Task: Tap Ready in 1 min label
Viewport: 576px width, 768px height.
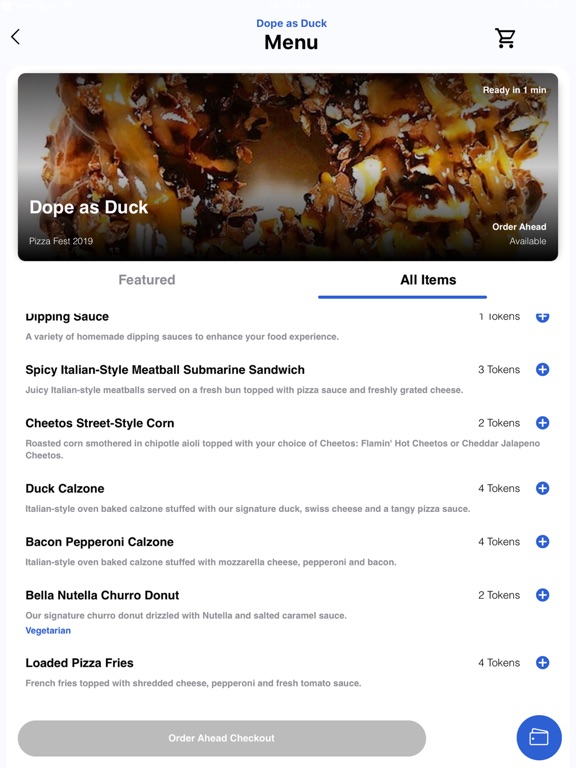Action: click(514, 90)
